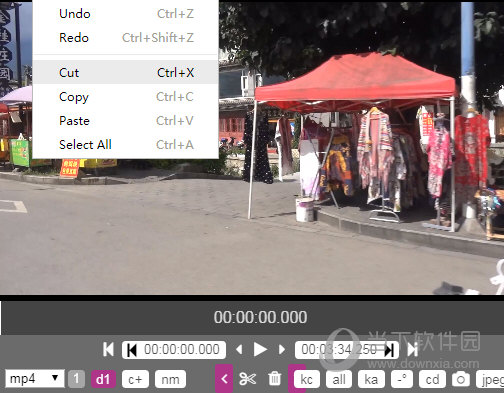Image resolution: width=504 pixels, height=393 pixels.
Task: Choose Undo from the context menu
Action: tap(126, 14)
